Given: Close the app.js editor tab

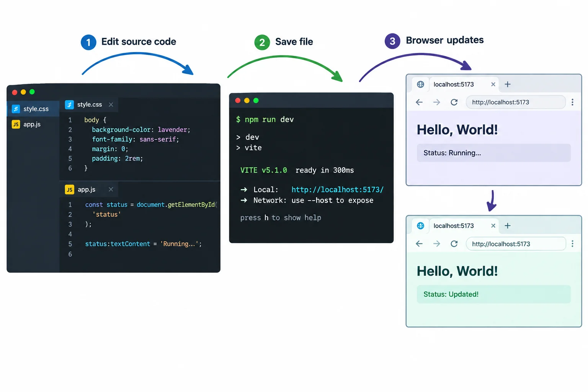Looking at the screenshot, I should point(111,189).
